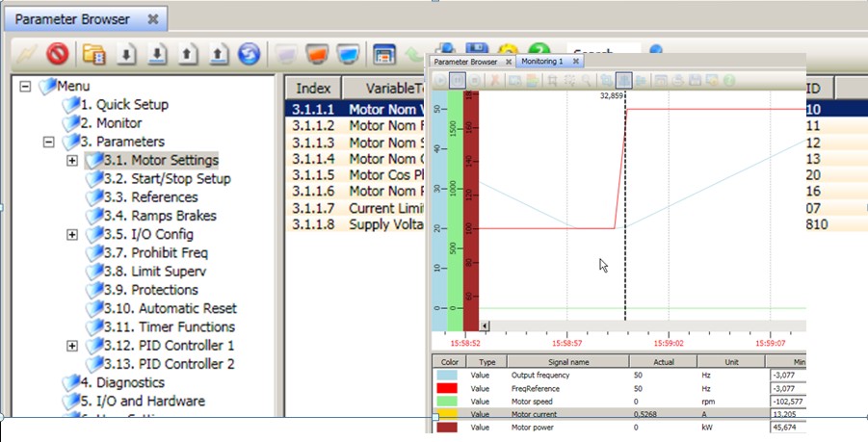Screen dimensions: 868x442
Task: Click the green Motor speed color swatch
Action: pos(447,402)
